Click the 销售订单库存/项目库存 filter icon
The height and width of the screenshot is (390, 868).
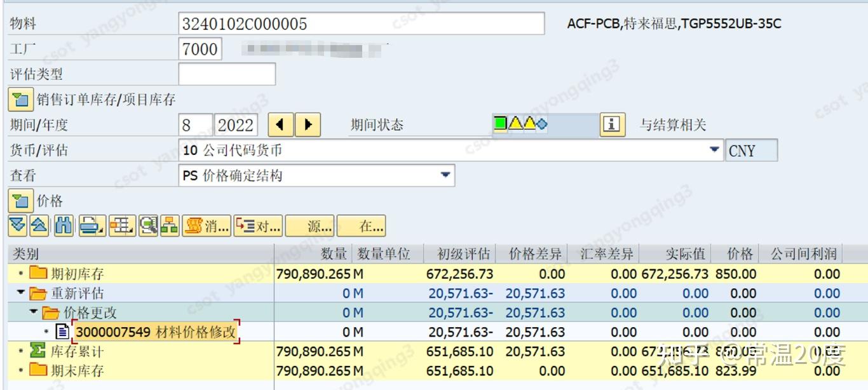pyautogui.click(x=20, y=100)
